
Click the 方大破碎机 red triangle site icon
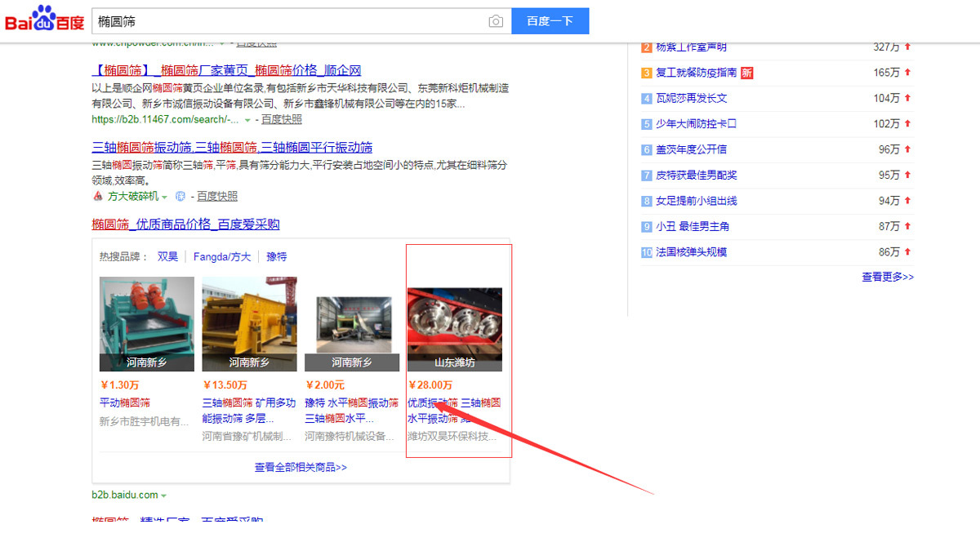coord(97,197)
